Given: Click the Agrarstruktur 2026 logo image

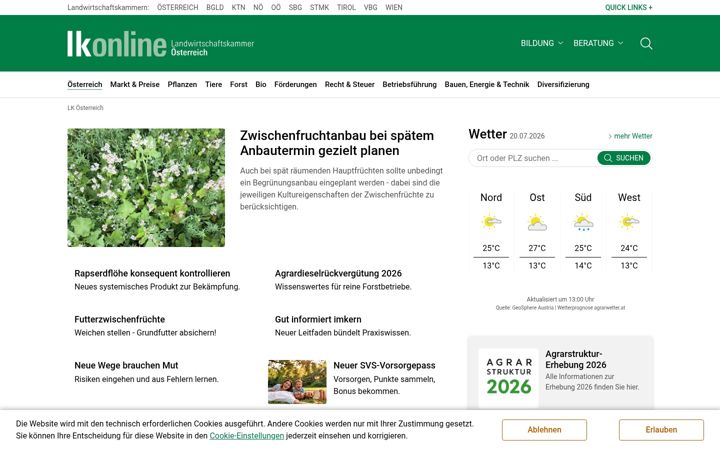Looking at the screenshot, I should (509, 377).
